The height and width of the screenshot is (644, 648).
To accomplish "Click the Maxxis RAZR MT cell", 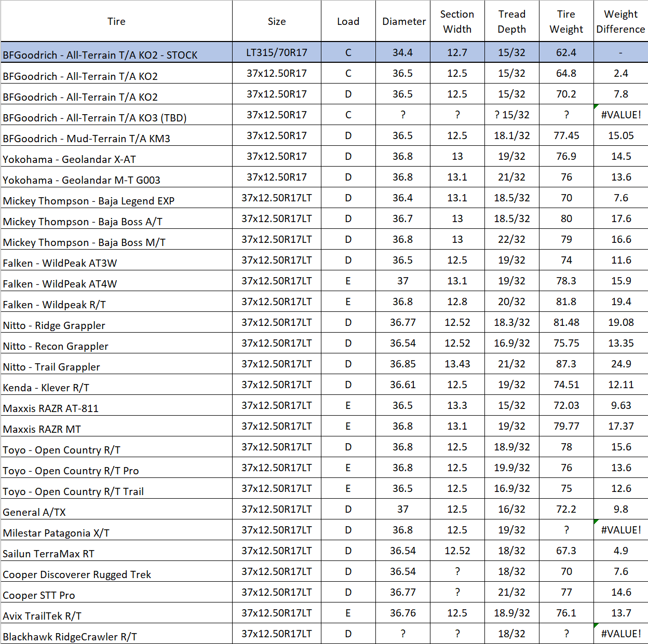I will pos(116,426).
